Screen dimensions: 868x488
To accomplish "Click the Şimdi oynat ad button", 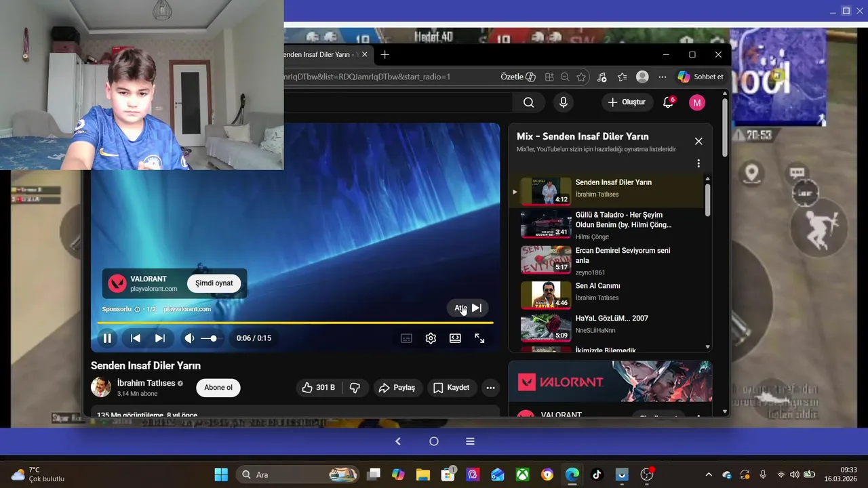I will (214, 283).
